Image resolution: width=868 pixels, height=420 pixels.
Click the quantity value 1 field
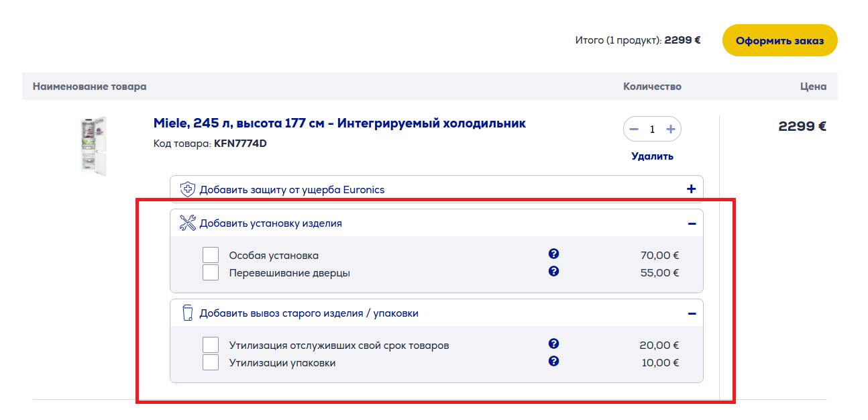[x=652, y=129]
